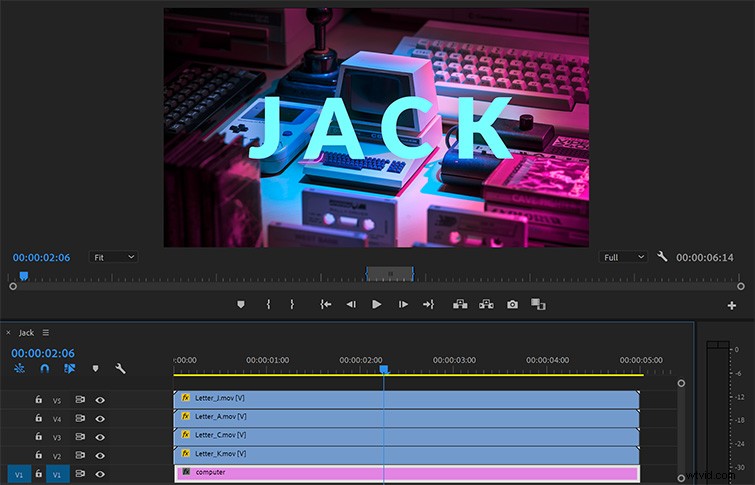Select the Letter_C.mov clip
The height and width of the screenshot is (485, 755).
pyautogui.click(x=406, y=435)
